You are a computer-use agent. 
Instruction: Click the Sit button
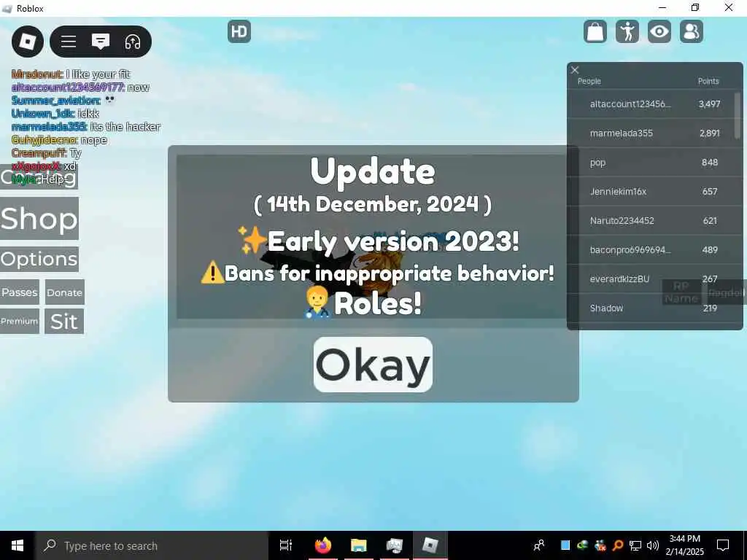pos(64,322)
